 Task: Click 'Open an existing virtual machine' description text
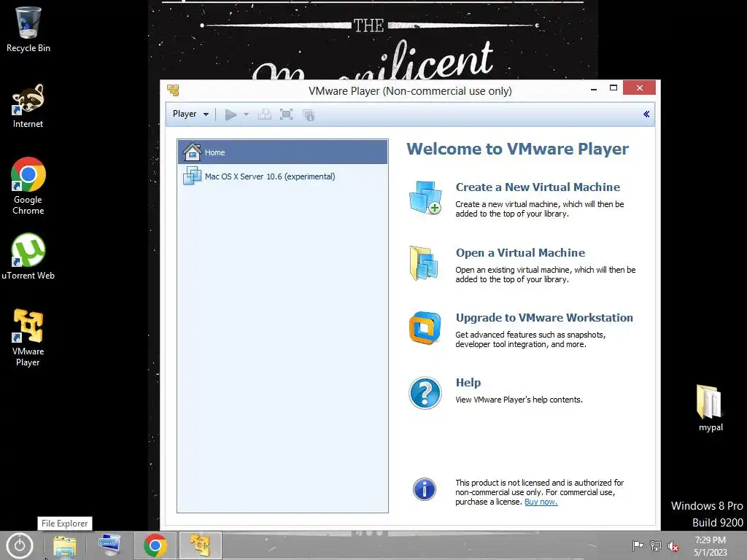point(546,274)
